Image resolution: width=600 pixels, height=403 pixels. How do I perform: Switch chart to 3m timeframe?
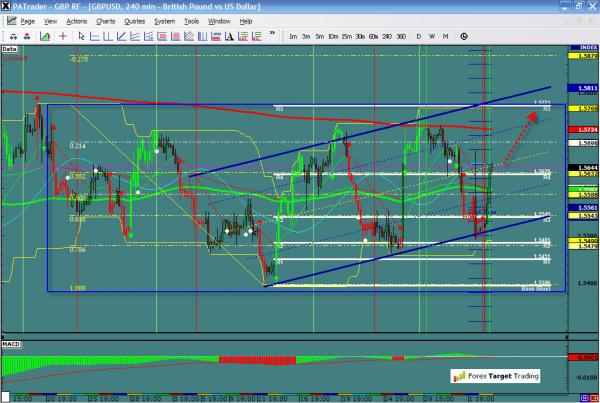click(306, 36)
